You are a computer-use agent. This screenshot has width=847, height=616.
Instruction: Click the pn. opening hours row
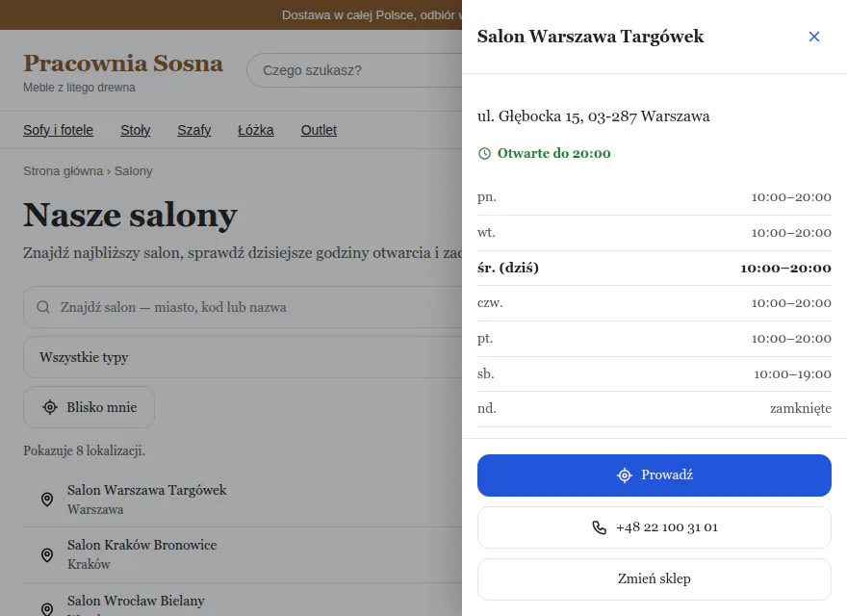(654, 197)
